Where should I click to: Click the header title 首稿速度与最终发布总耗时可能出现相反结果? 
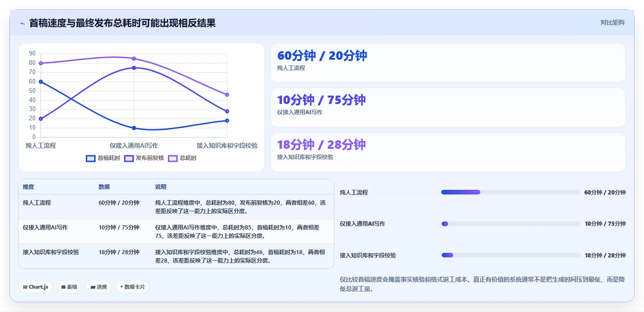click(x=122, y=23)
